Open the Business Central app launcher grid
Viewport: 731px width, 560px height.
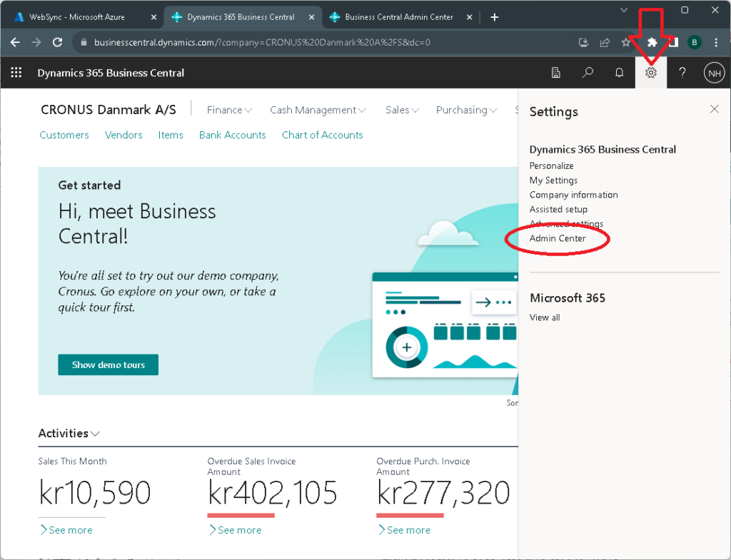tap(16, 72)
